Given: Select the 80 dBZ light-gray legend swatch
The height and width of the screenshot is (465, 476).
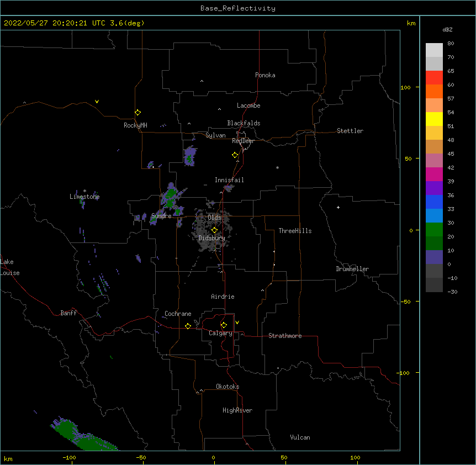Looking at the screenshot, I should [x=434, y=50].
